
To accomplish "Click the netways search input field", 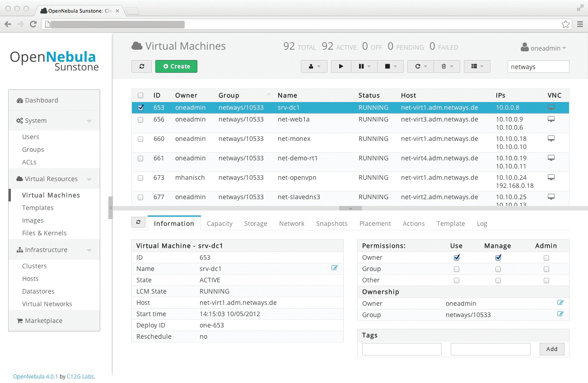I will pos(538,66).
